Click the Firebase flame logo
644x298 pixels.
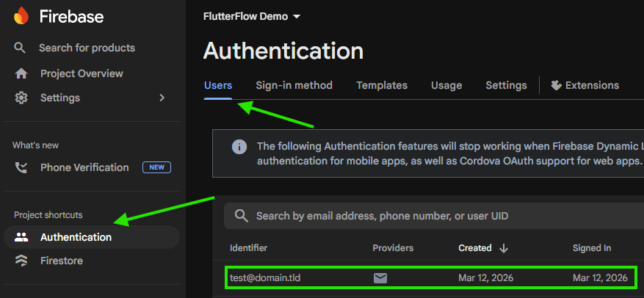click(x=21, y=16)
